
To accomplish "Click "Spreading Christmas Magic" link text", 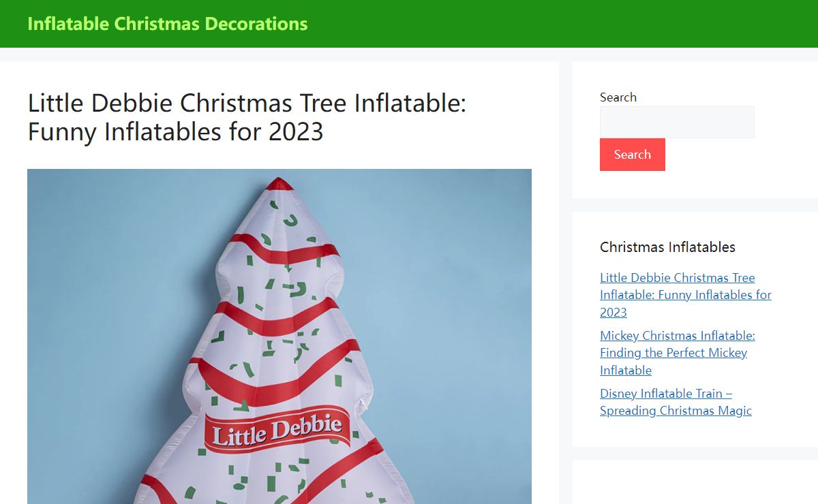I will [x=676, y=411].
